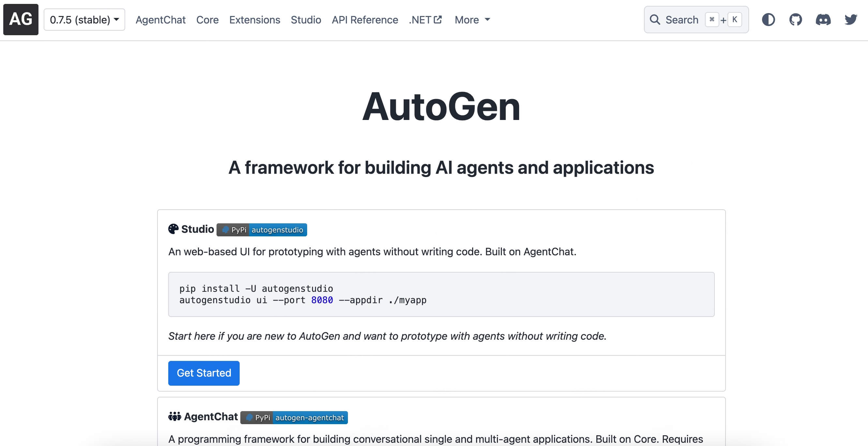Switch to the Studio nav tab
This screenshot has height=446, width=868.
(x=306, y=20)
